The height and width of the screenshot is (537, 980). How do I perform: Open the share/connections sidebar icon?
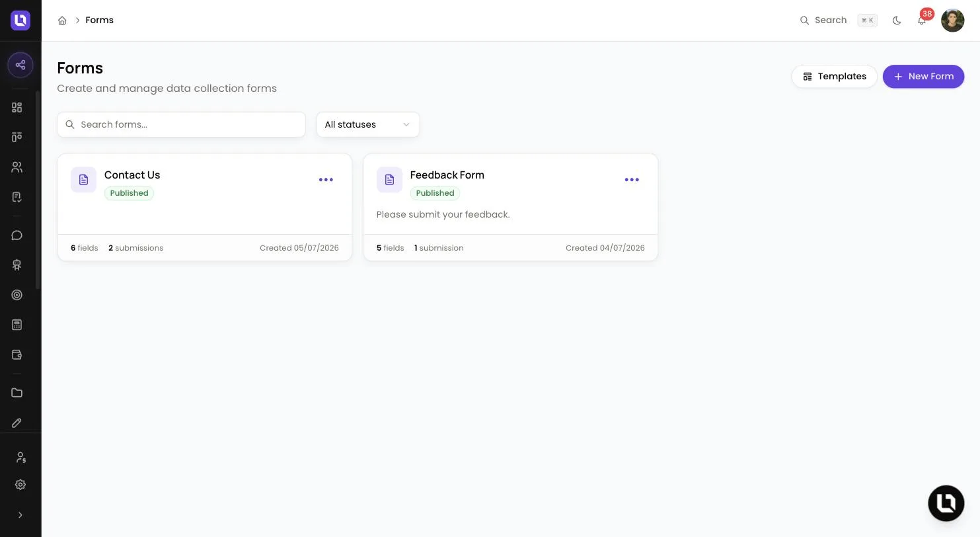coord(20,65)
